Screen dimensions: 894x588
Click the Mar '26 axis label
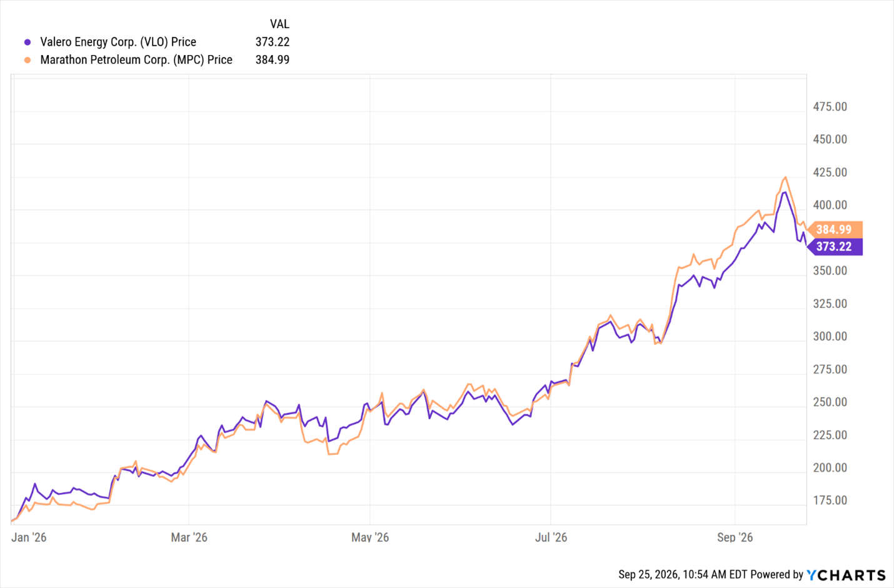(x=189, y=537)
